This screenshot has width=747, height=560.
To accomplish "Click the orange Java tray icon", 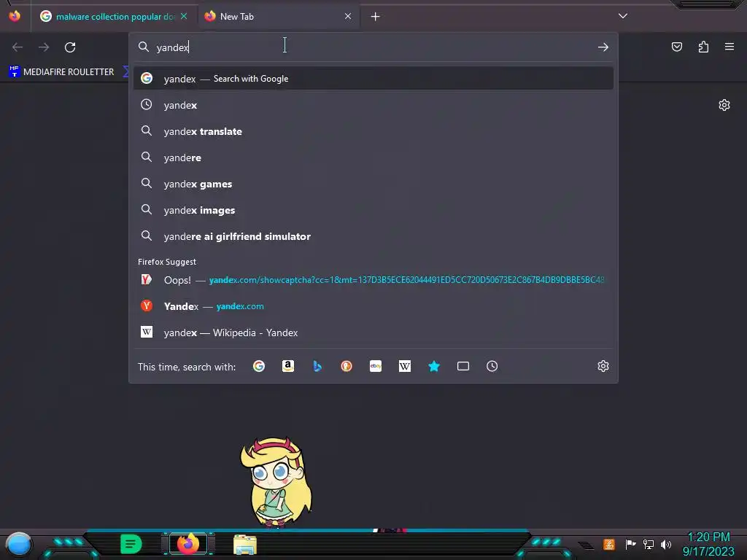I will coord(609,544).
